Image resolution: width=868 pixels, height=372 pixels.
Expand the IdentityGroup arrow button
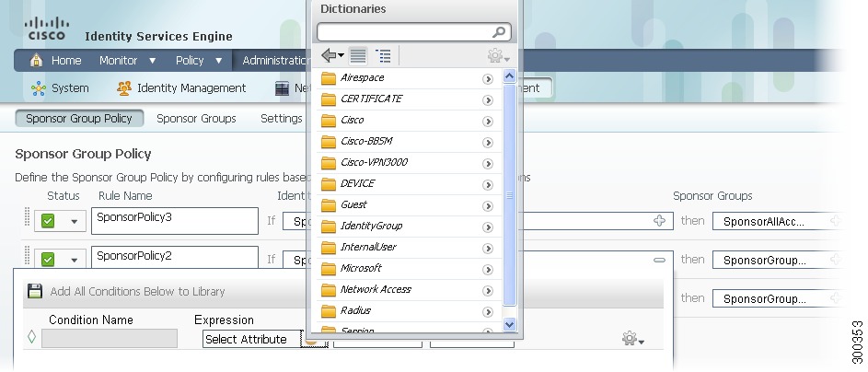point(488,227)
